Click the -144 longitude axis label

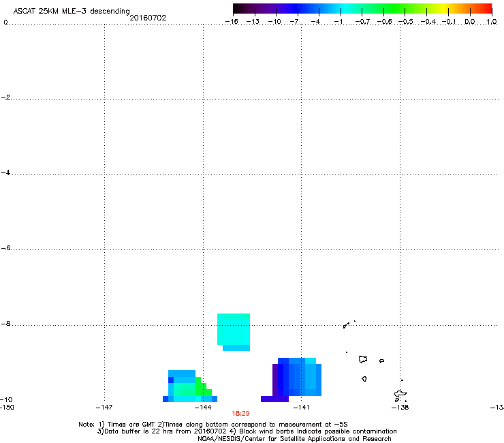point(203,408)
